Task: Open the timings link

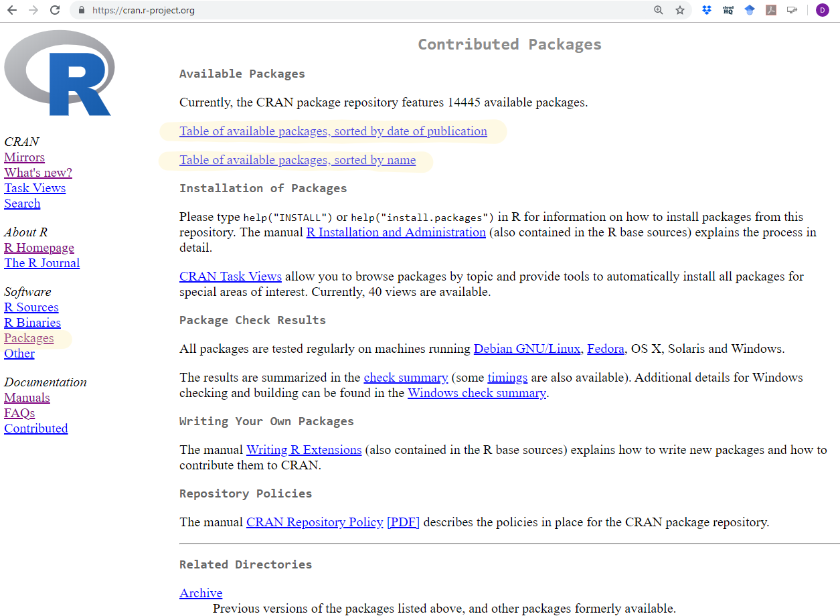Action: tap(507, 378)
